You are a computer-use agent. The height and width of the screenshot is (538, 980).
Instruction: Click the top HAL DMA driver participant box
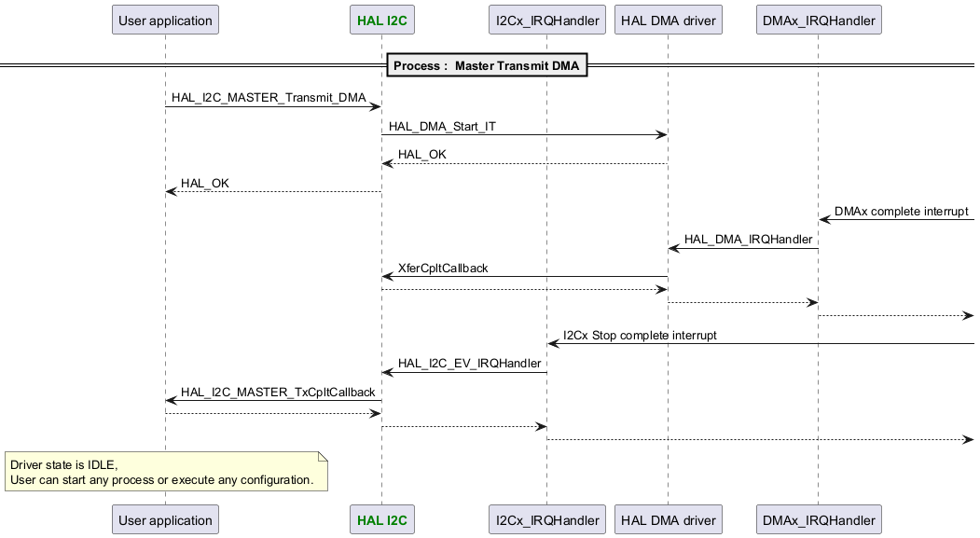click(669, 20)
